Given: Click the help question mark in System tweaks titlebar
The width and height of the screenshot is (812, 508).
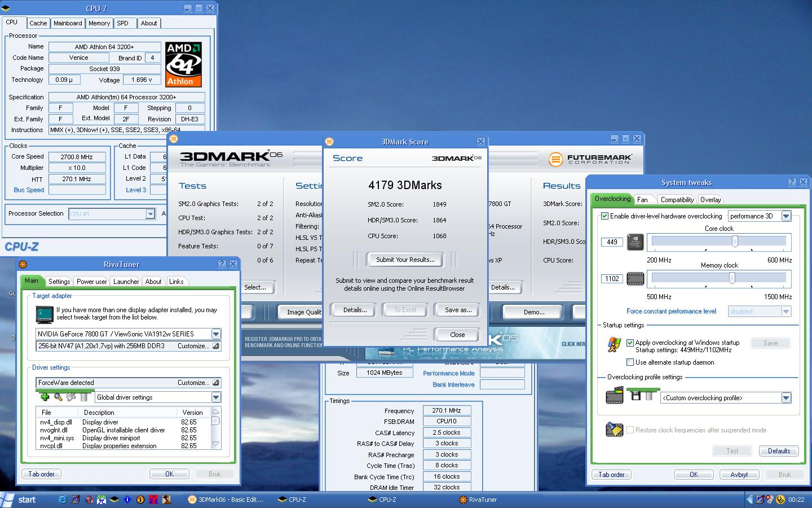Looking at the screenshot, I should coord(792,182).
